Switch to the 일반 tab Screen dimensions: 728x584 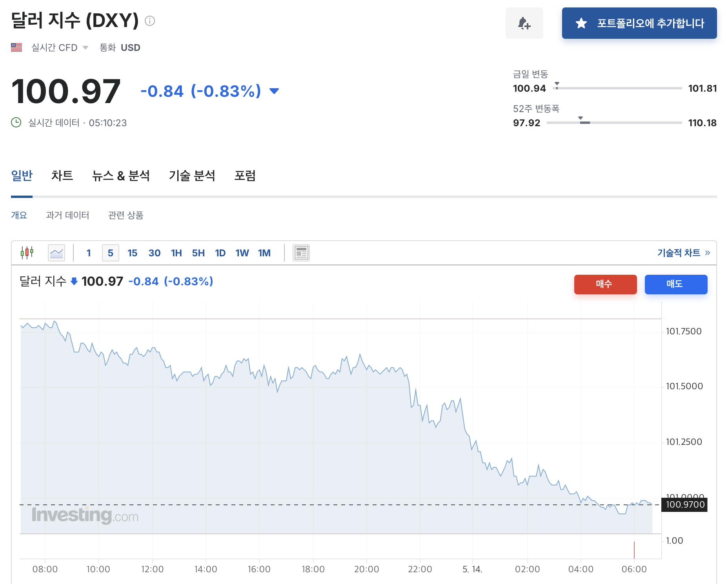click(x=22, y=176)
